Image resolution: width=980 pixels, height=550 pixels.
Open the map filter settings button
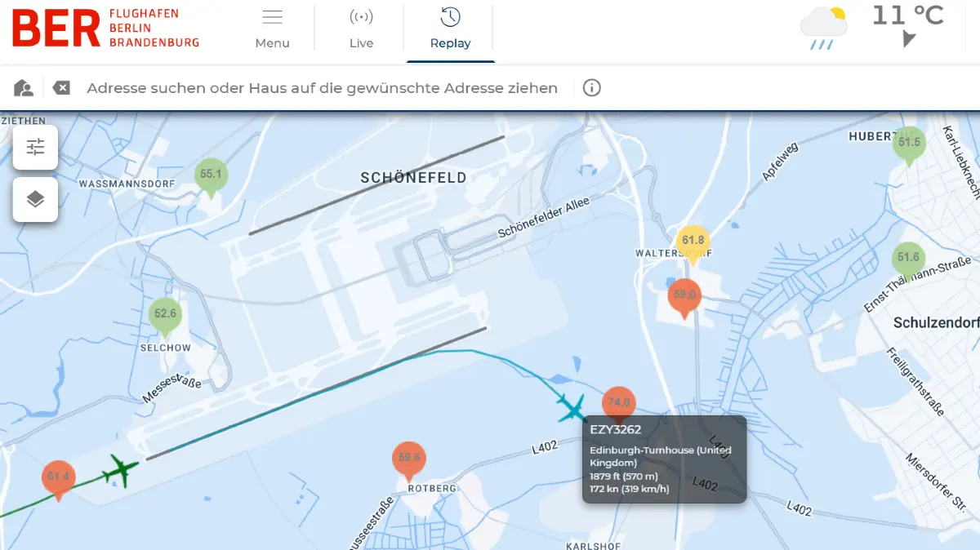click(x=35, y=147)
